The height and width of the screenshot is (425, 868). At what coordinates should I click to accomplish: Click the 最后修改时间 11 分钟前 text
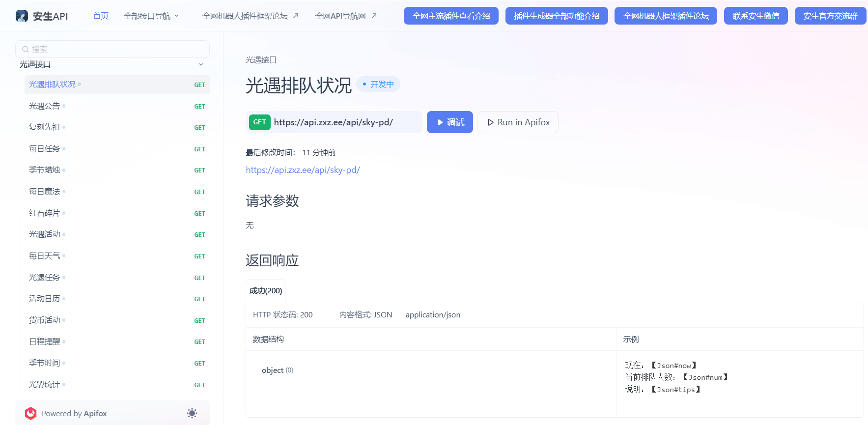(291, 153)
